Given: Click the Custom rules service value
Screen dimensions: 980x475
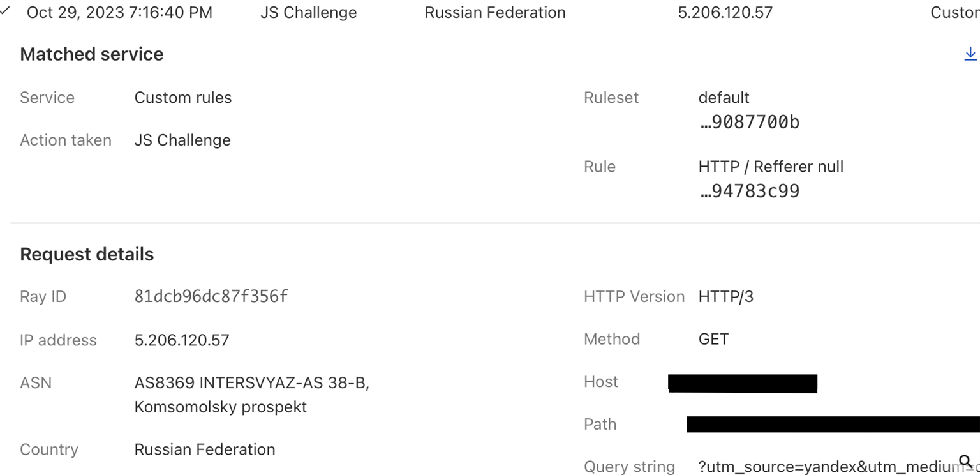Looking at the screenshot, I should pyautogui.click(x=183, y=98).
